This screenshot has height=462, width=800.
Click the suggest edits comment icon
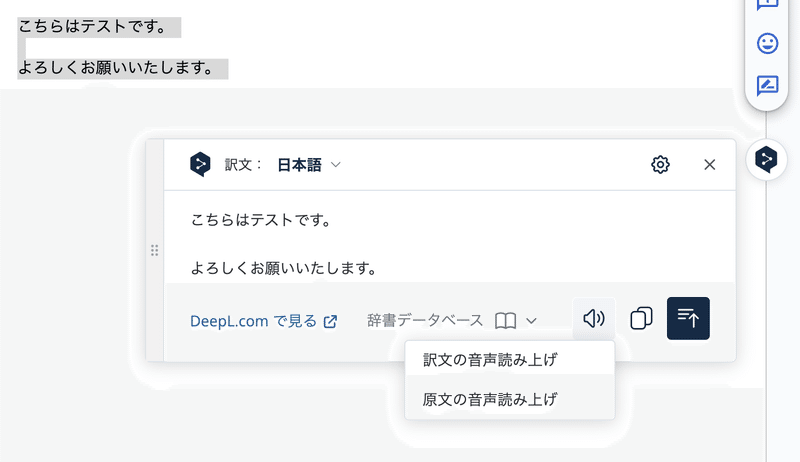pos(767,85)
